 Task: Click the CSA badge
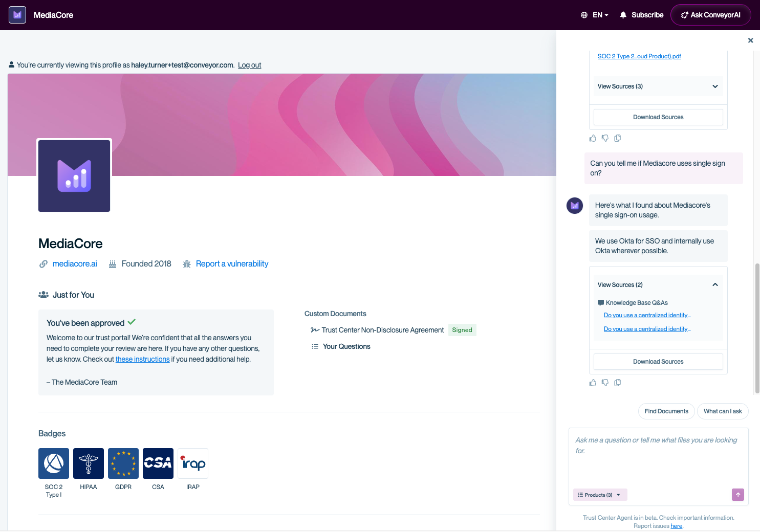(158, 463)
